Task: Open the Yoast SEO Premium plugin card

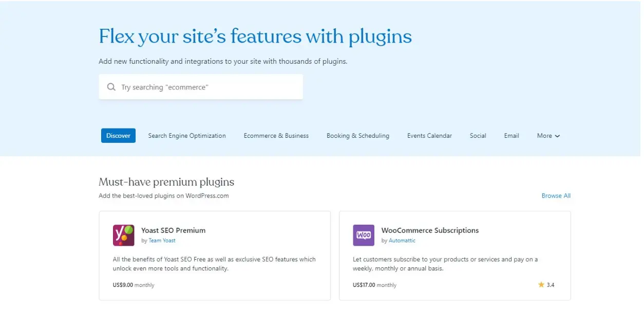Action: pyautogui.click(x=215, y=256)
